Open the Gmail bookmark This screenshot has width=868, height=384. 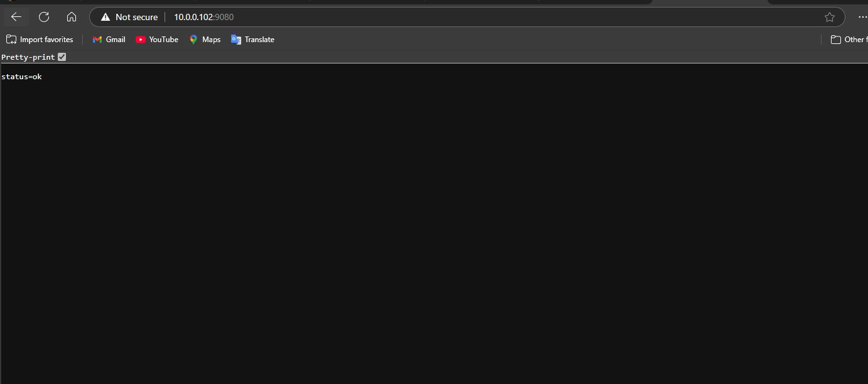click(109, 40)
